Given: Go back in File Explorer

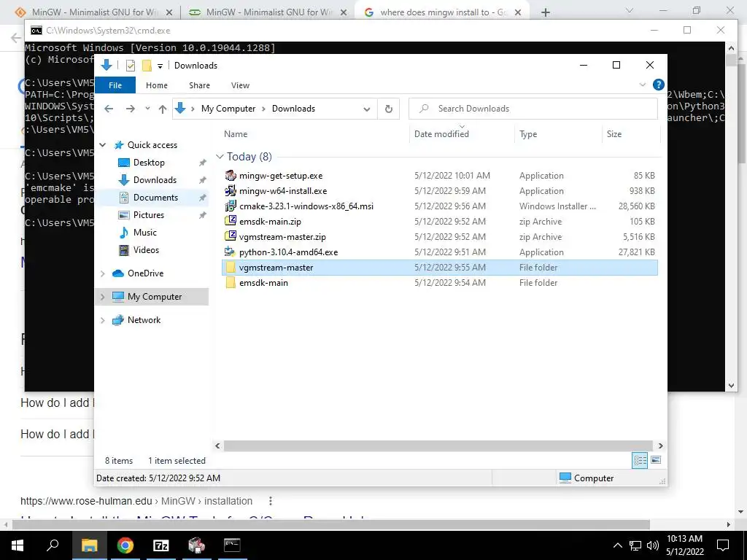Looking at the screenshot, I should (x=109, y=109).
